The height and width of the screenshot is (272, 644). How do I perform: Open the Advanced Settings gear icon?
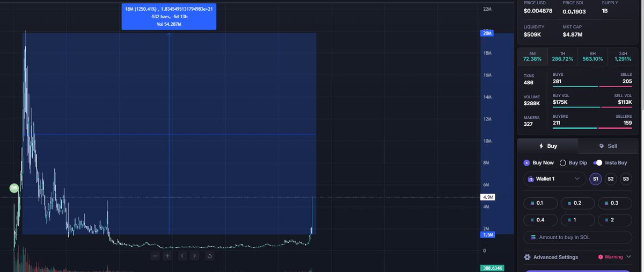[527, 257]
